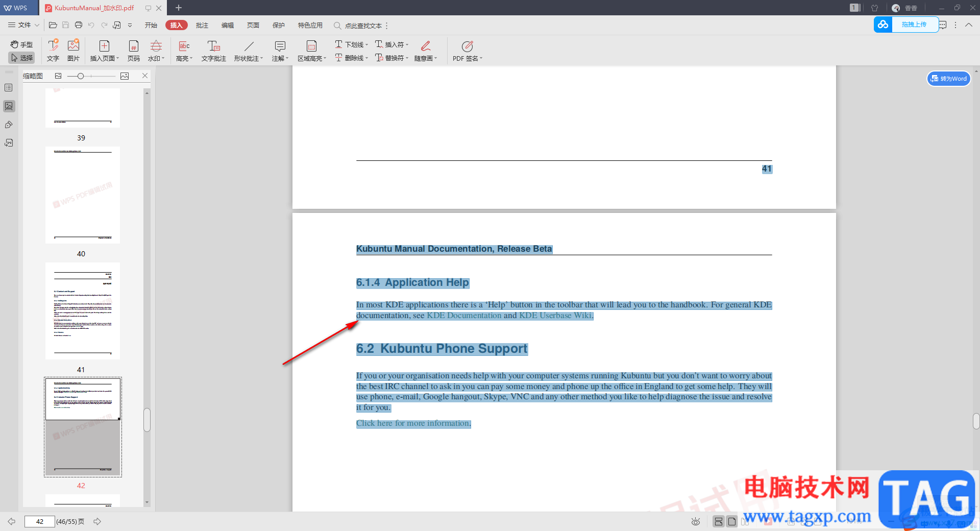This screenshot has width=980, height=531.
Task: Open the Page Number (页码) tool
Action: [x=133, y=51]
